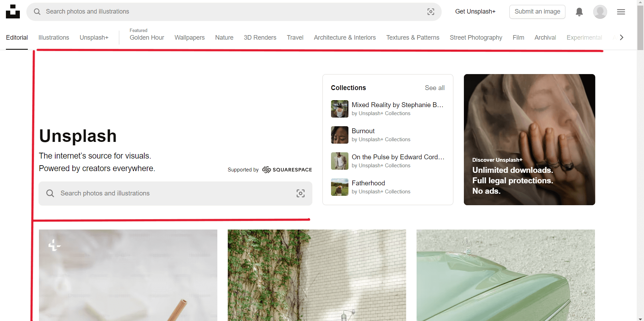Open the Unsplash+ tab
The height and width of the screenshot is (321, 644).
point(94,38)
